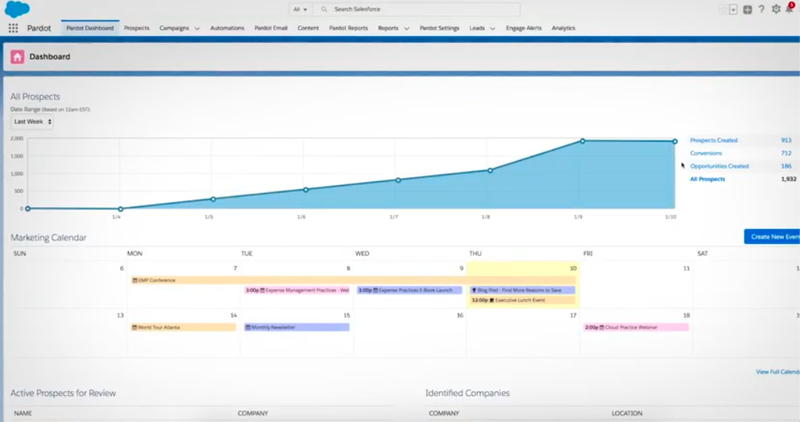Open the Reports tab
800x422 pixels.
click(x=388, y=28)
